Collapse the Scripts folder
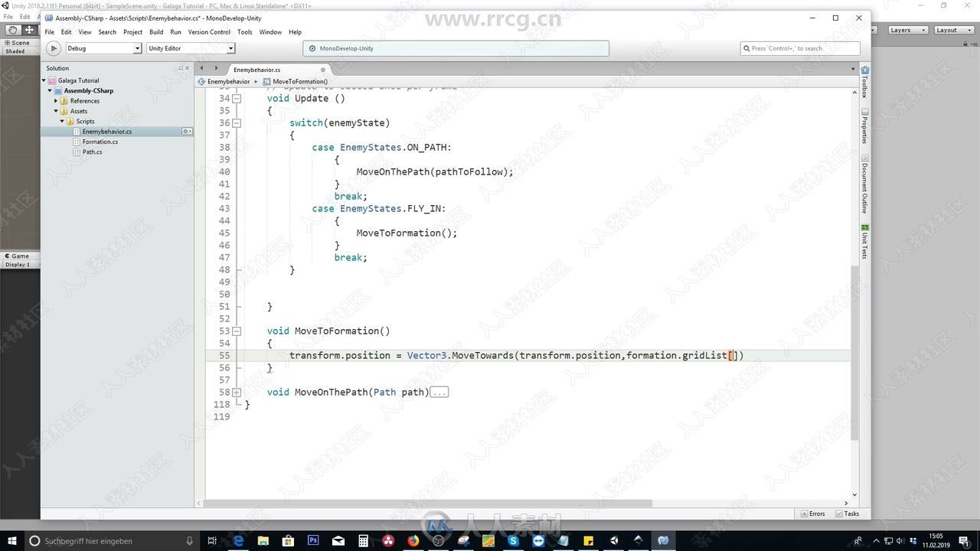The image size is (980, 551). point(62,121)
